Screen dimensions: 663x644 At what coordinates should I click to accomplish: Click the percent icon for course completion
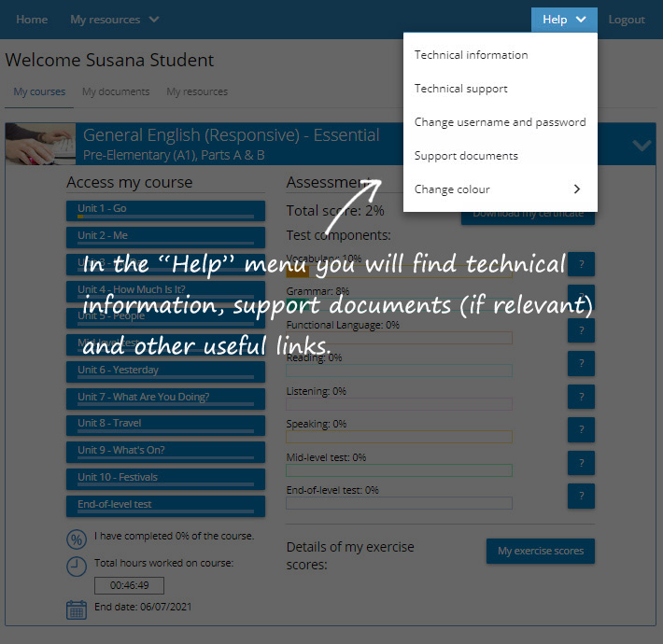pos(77,539)
